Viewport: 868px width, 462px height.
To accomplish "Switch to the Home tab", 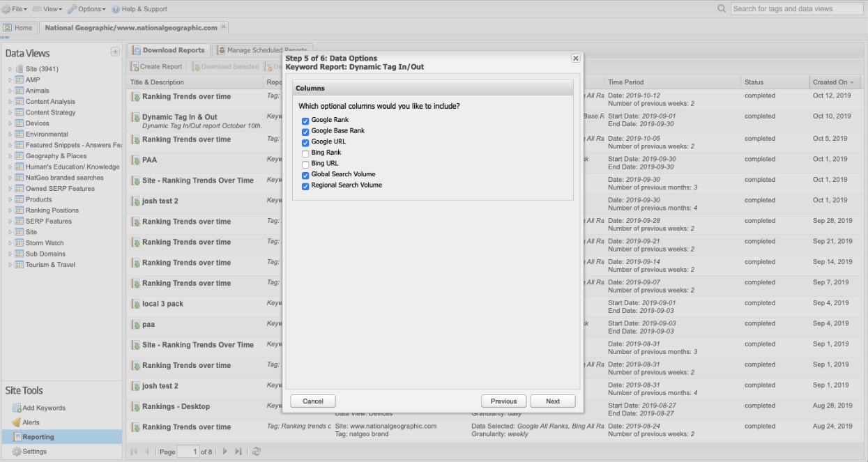I will pos(18,28).
